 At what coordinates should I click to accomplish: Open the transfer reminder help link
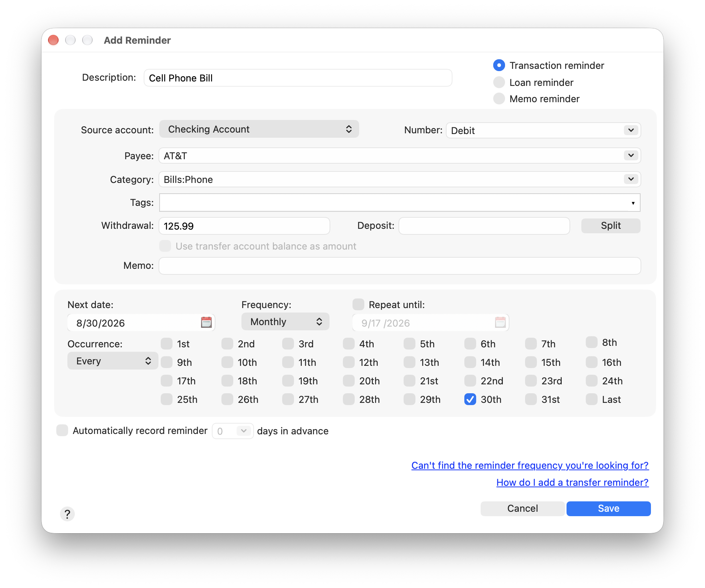tap(572, 482)
